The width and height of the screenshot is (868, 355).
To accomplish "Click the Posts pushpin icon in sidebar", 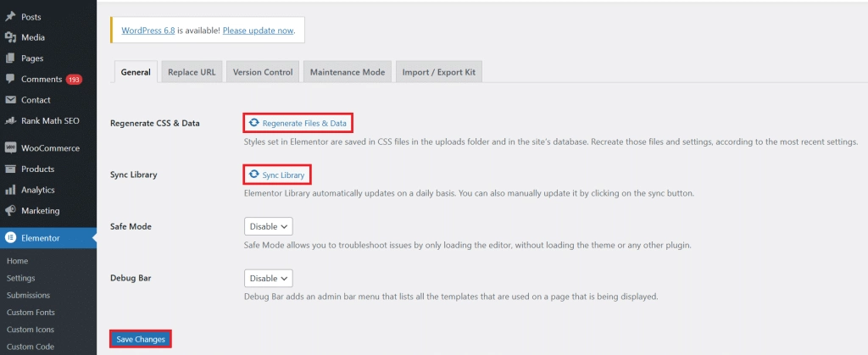I will [x=10, y=16].
